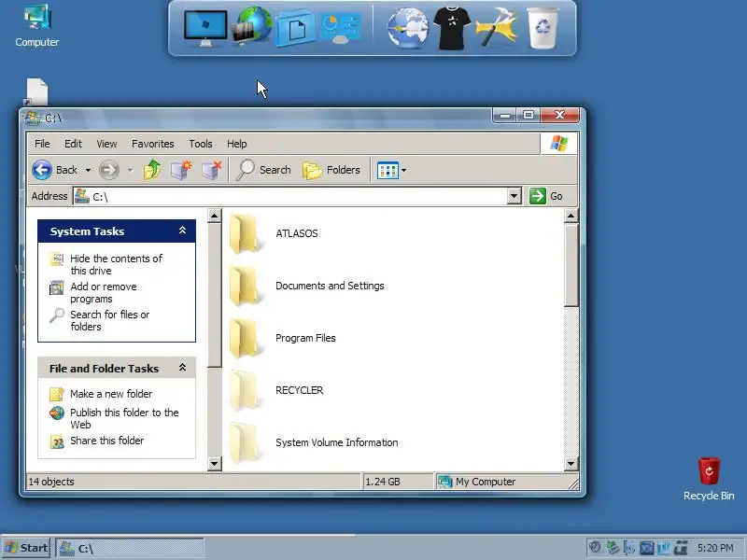Open the control panel icon in the dock
The width and height of the screenshot is (747, 560).
[341, 29]
